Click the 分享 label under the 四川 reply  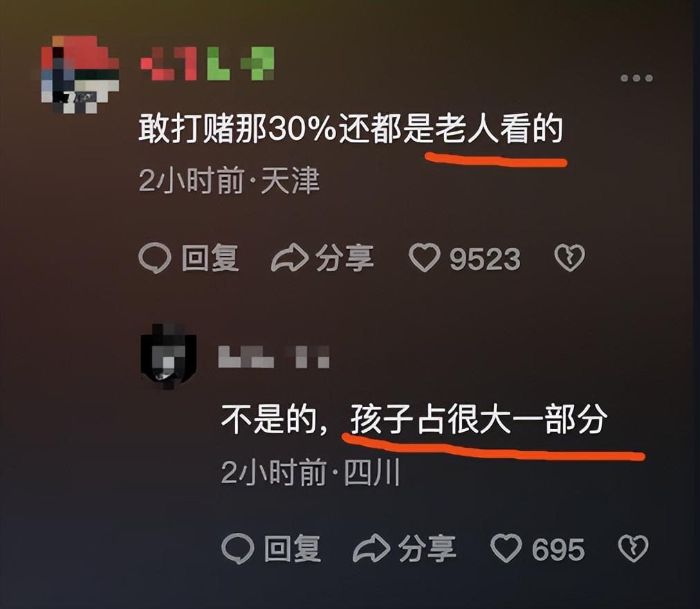click(x=427, y=549)
